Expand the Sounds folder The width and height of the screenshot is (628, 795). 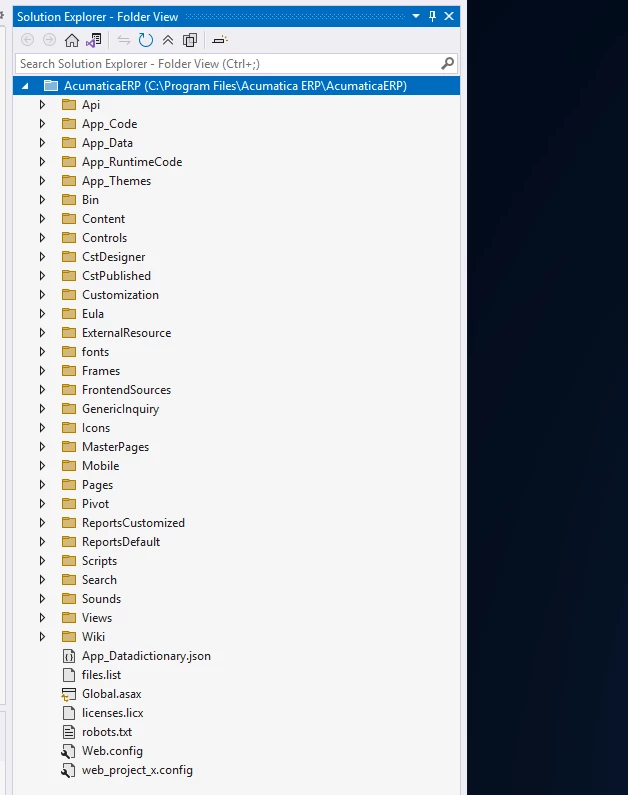click(x=43, y=599)
